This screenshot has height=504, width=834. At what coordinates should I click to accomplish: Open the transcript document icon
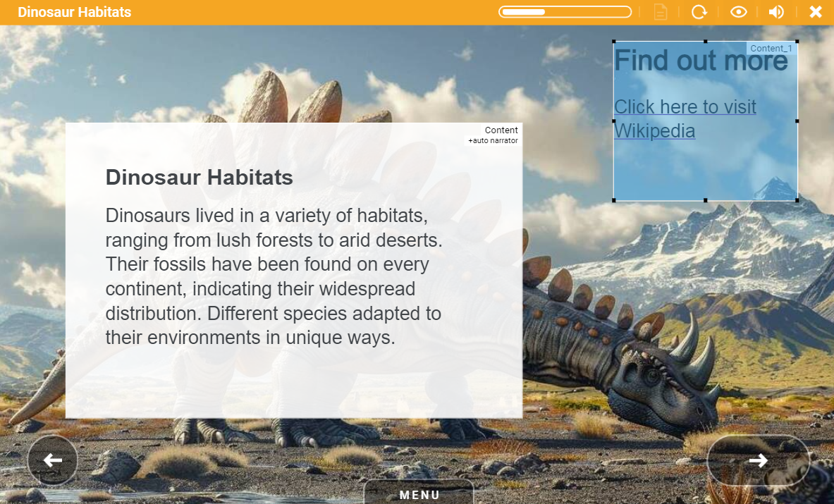[x=660, y=12]
